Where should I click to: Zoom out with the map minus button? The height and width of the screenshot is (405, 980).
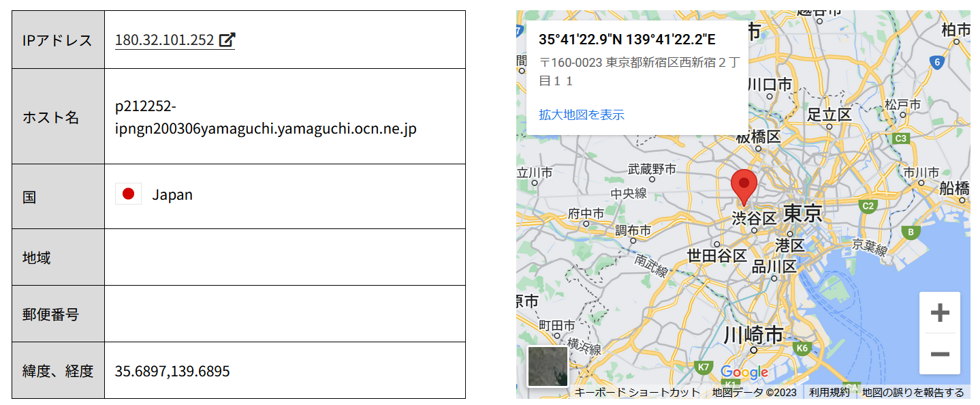point(940,354)
